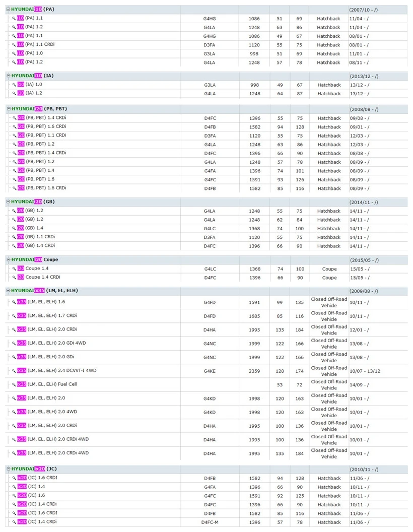The height and width of the screenshot is (532, 413).
Task: Click the (2007/10 - /) header date
Action: click(x=364, y=10)
